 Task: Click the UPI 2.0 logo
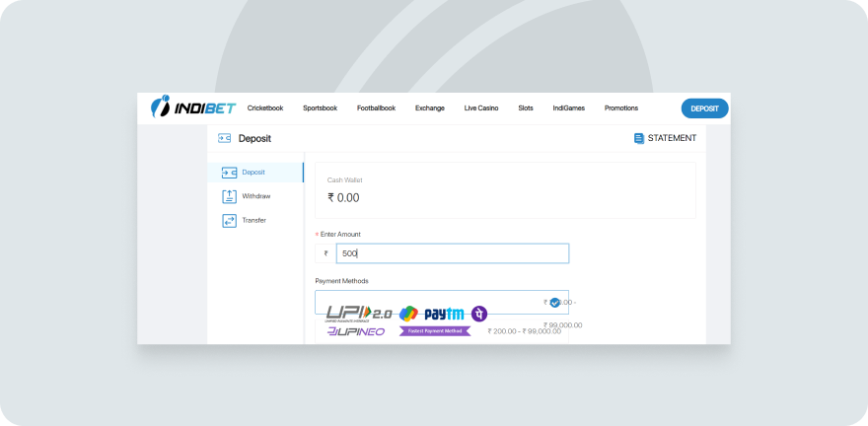pos(359,314)
